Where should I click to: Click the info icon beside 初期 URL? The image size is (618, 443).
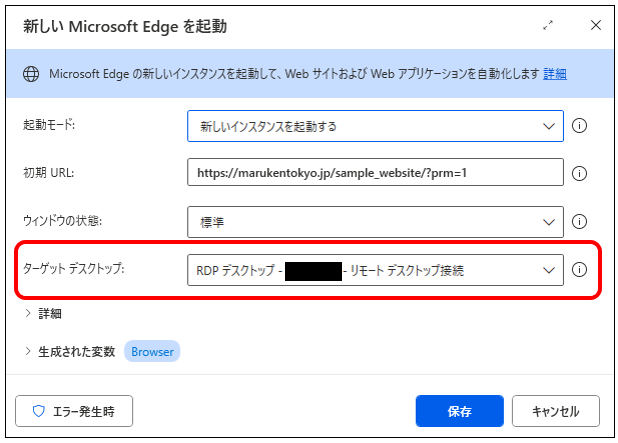click(579, 173)
